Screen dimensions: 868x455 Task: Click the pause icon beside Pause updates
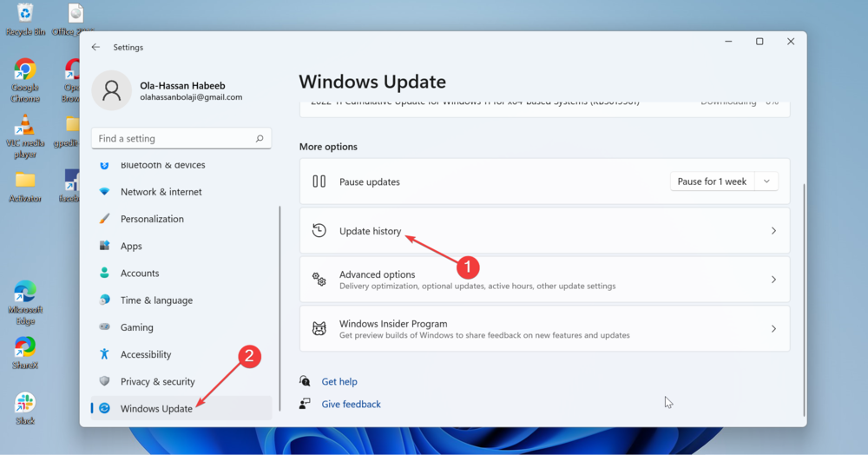click(319, 181)
